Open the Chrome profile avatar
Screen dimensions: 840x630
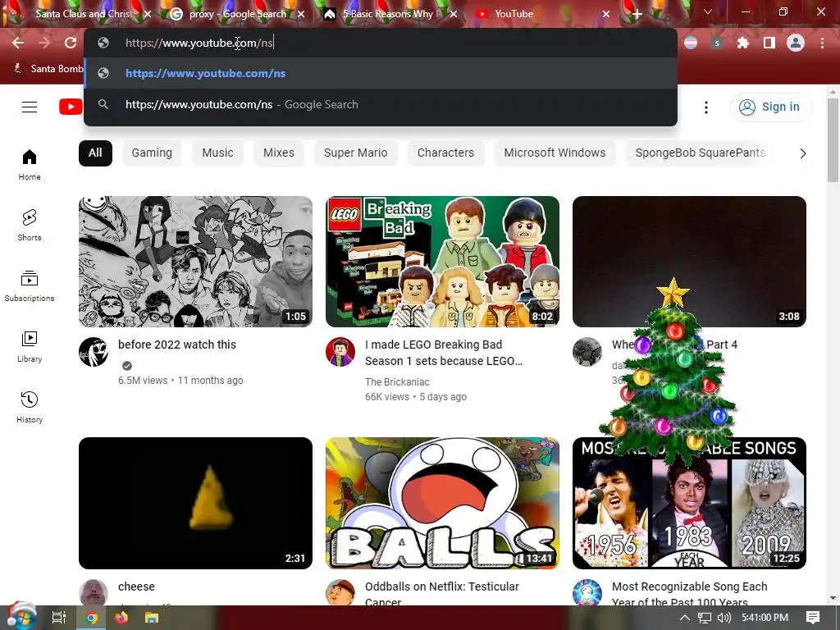pos(796,43)
